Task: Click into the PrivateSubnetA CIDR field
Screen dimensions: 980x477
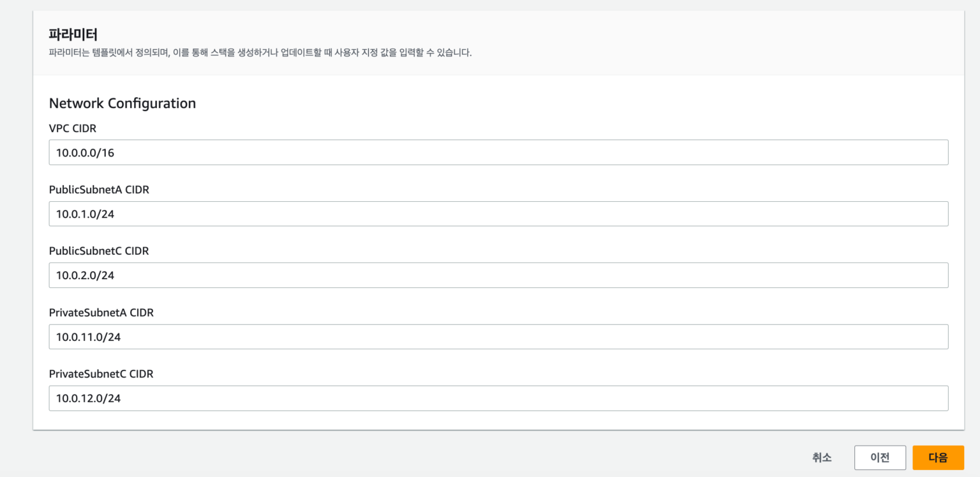Action: point(498,337)
